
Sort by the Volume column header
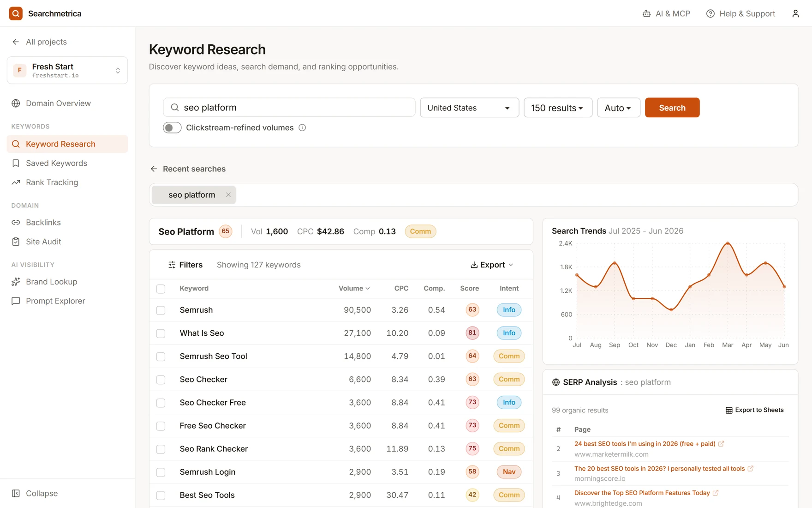pos(354,289)
